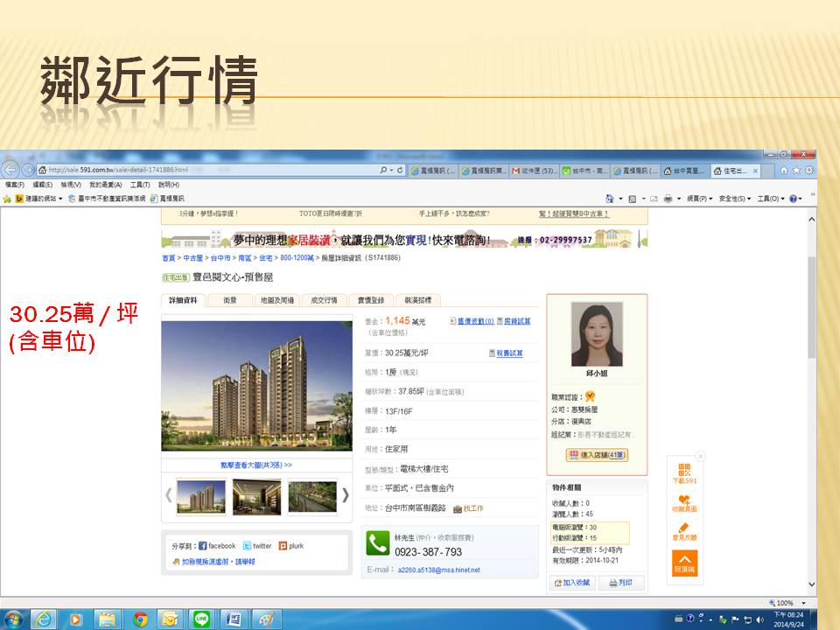Click the first building exterior thumbnail
The height and width of the screenshot is (630, 840).
(201, 497)
